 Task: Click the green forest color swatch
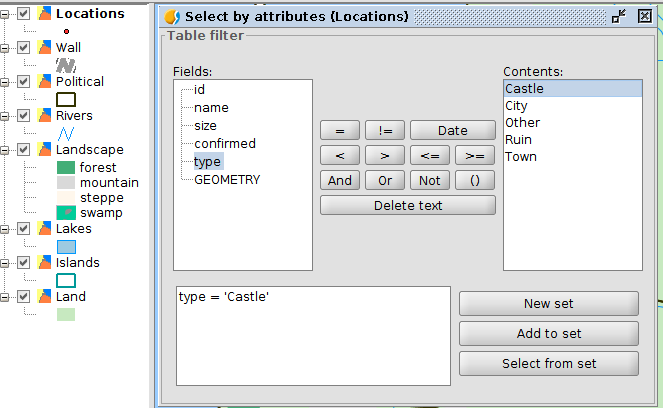click(66, 168)
